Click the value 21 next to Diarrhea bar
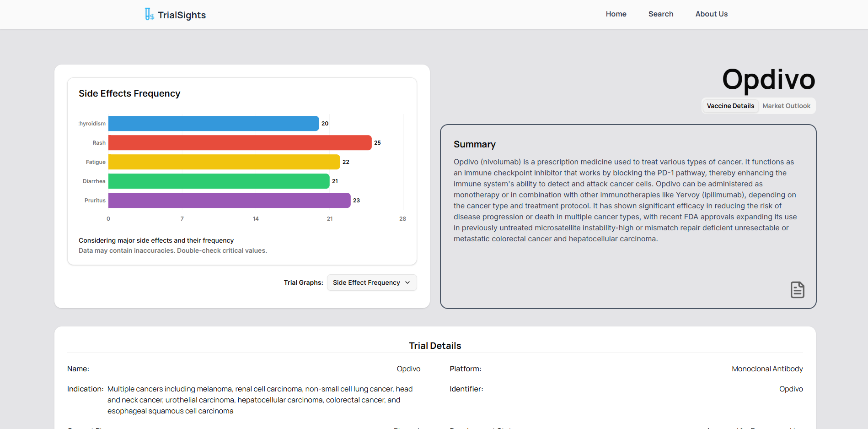The image size is (868, 429). tap(335, 181)
